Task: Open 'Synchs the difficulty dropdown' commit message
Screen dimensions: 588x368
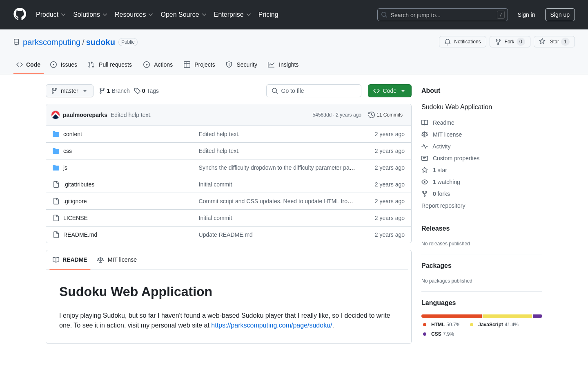Action: (277, 168)
